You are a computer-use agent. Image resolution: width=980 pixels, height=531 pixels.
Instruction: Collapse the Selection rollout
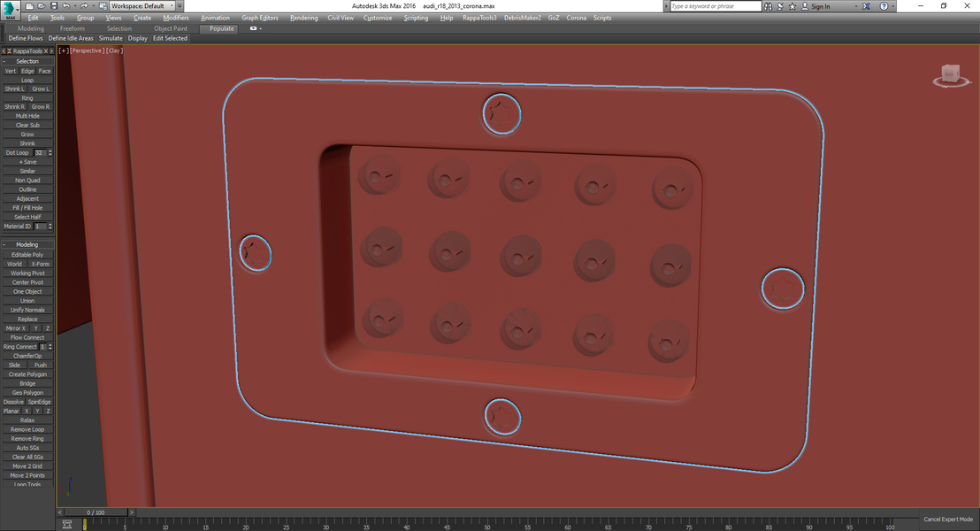tap(27, 61)
